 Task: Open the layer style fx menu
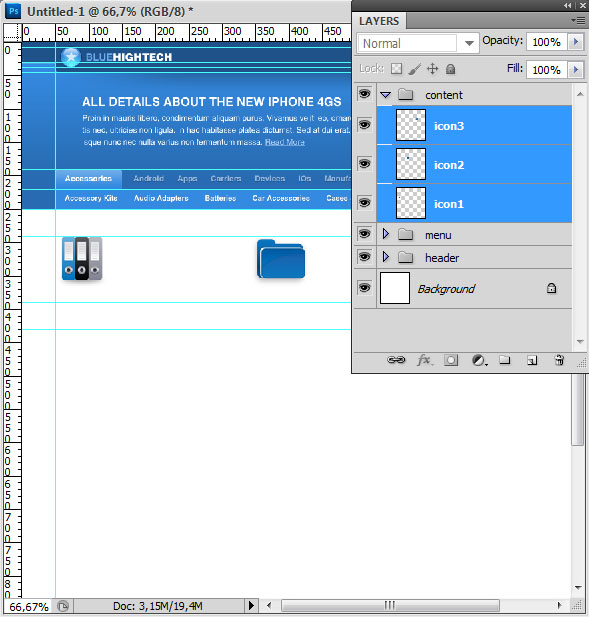tap(425, 360)
